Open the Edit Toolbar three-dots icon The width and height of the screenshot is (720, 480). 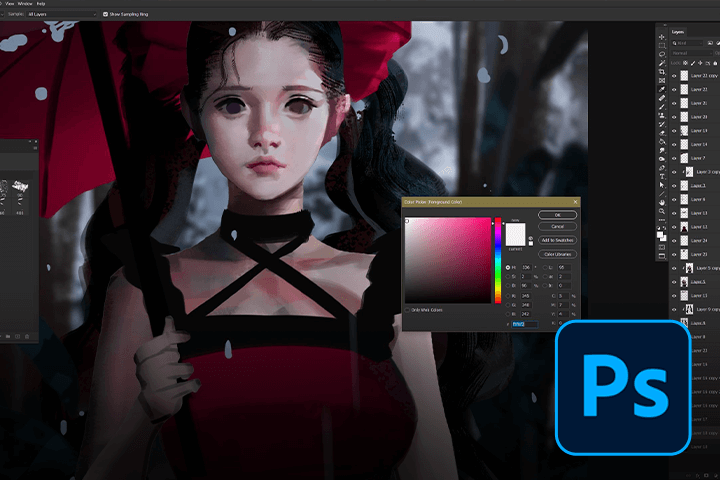click(662, 220)
